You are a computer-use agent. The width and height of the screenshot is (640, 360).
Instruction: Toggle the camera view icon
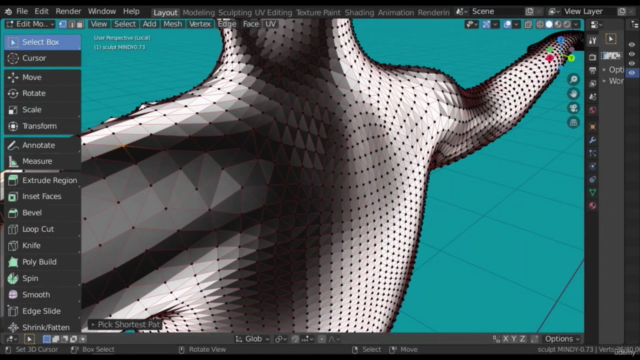[x=573, y=108]
